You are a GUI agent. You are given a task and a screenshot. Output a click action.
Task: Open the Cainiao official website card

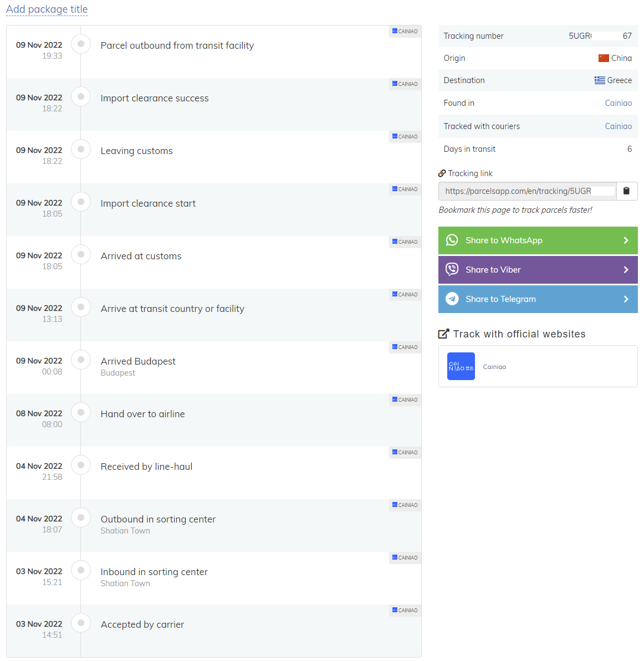[538, 366]
